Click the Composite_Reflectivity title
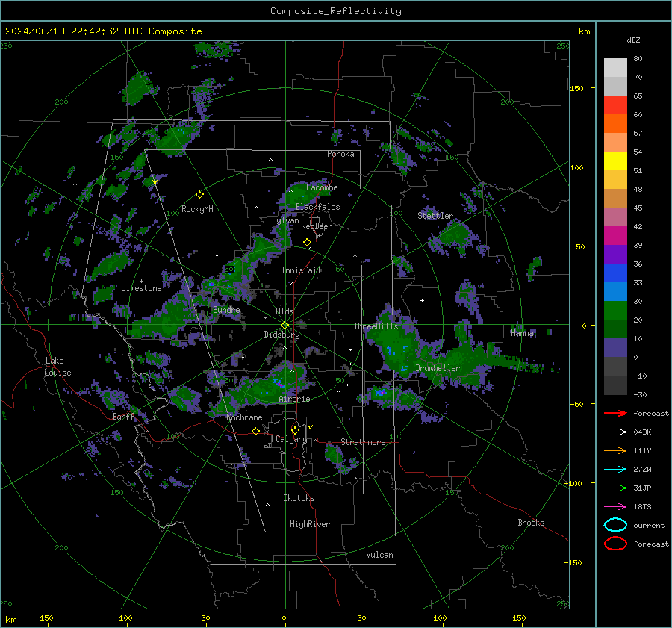The height and width of the screenshot is (628, 672). tap(336, 11)
